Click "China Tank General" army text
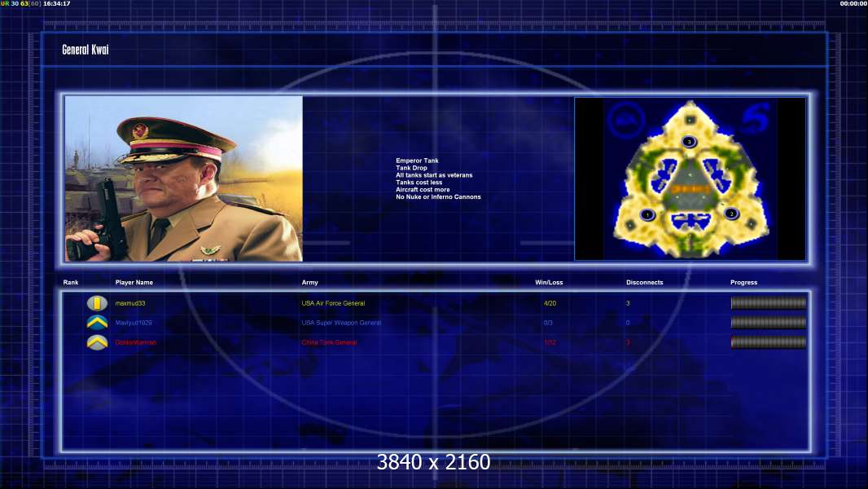This screenshot has height=489, width=868. click(330, 342)
